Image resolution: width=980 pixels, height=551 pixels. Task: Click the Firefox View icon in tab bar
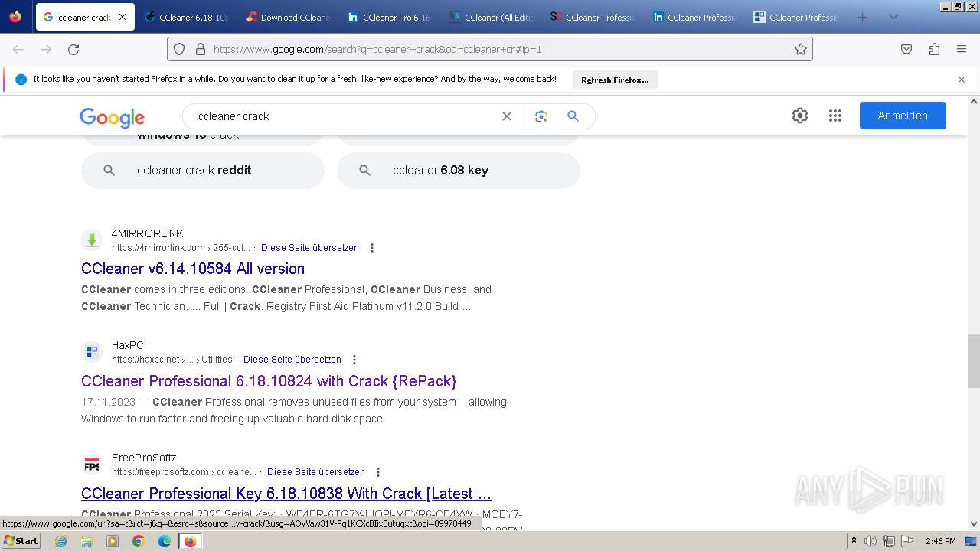(15, 17)
